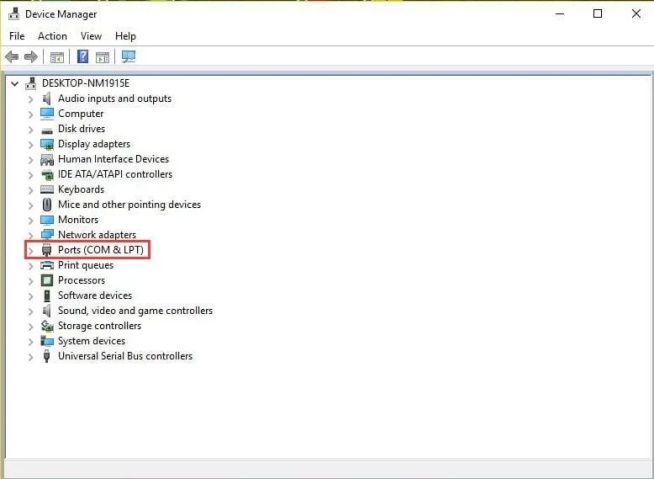The height and width of the screenshot is (479, 654).
Task: Open Help via blue question mark icon
Action: (83, 57)
